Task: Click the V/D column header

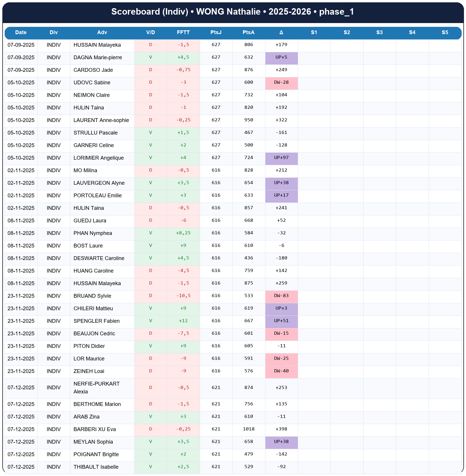Action: click(x=150, y=32)
